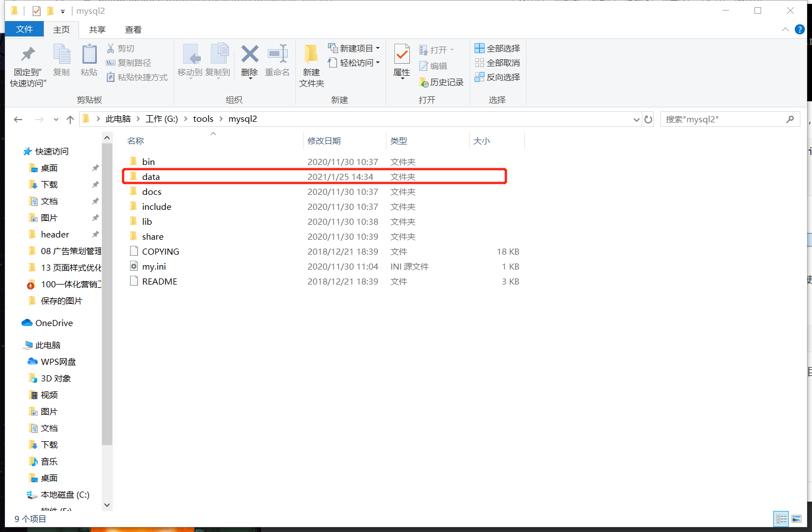Switch to details view icon in status bar
The width and height of the screenshot is (812, 532).
(782, 519)
